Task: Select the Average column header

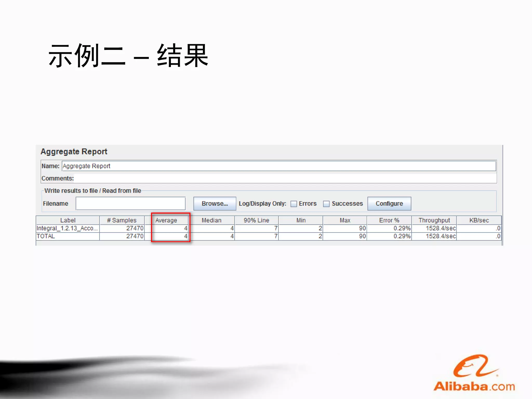Action: [166, 220]
